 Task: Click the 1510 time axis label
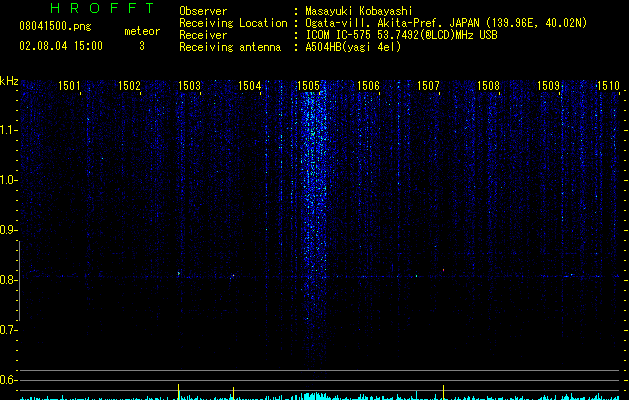pyautogui.click(x=609, y=85)
